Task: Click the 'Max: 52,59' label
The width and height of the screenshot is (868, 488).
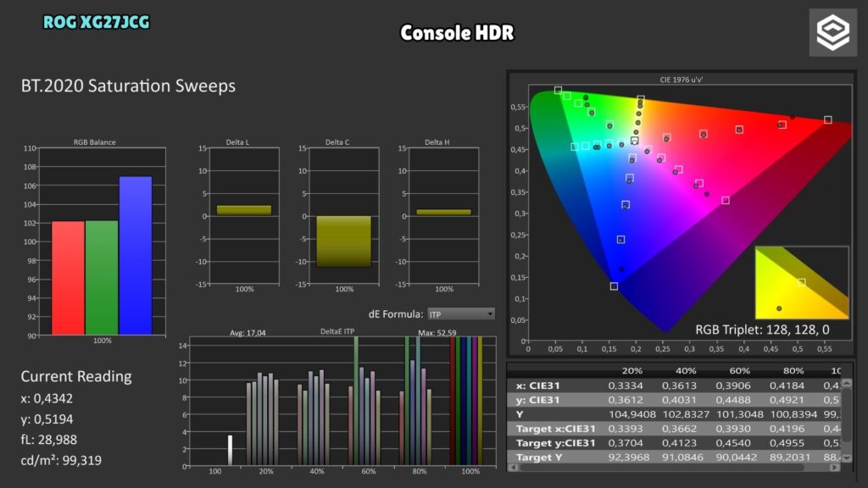Action: [x=437, y=333]
